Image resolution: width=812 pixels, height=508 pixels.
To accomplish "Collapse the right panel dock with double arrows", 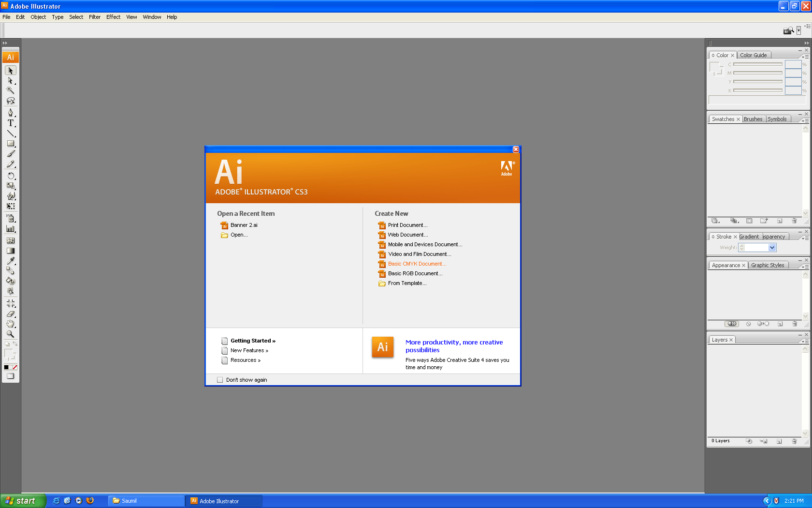I will coord(806,43).
